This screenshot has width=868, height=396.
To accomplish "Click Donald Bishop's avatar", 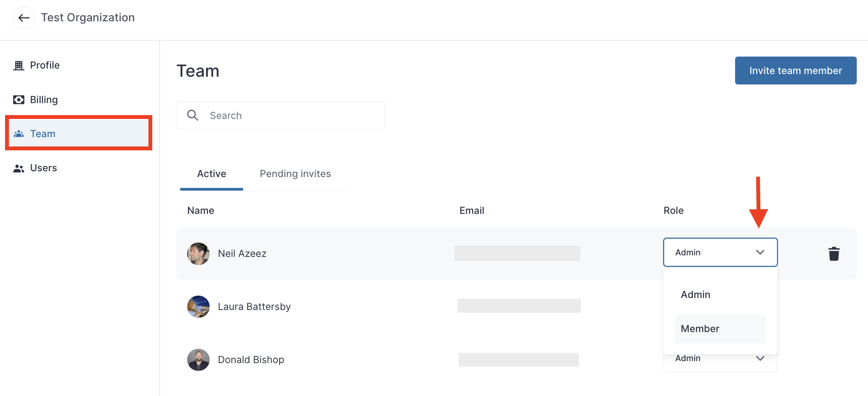I will tap(198, 360).
